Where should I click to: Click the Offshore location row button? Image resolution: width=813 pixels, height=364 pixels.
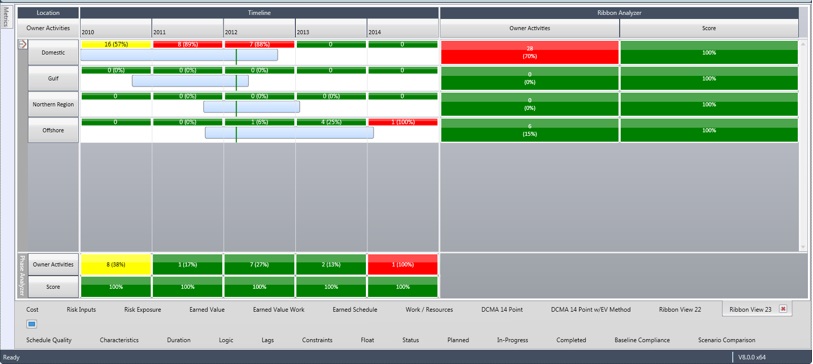click(x=53, y=130)
